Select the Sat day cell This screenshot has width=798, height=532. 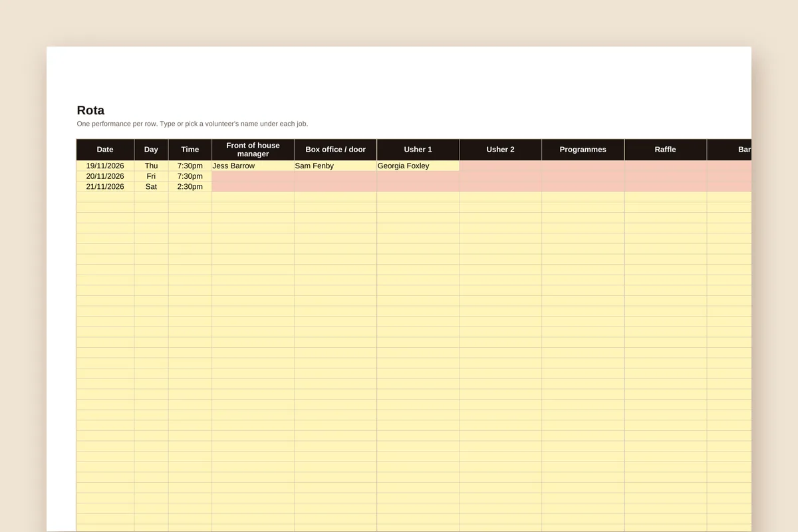click(x=151, y=187)
